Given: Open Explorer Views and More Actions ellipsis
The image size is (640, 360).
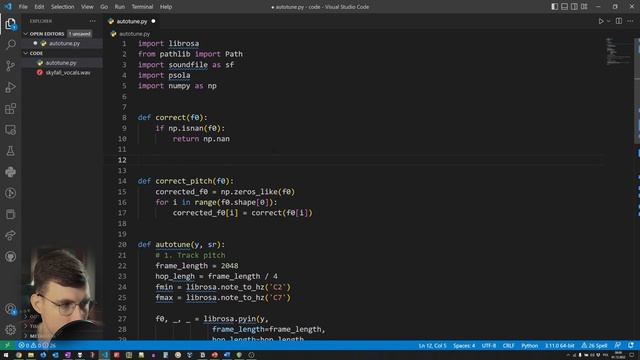Looking at the screenshot, I should 93,21.
